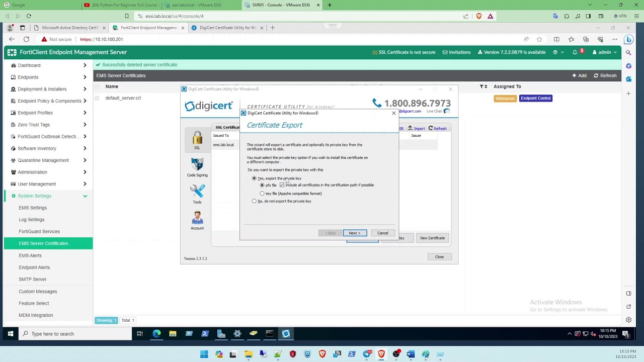
Task: Click SSL Certificate is not secure warning
Action: click(x=404, y=52)
